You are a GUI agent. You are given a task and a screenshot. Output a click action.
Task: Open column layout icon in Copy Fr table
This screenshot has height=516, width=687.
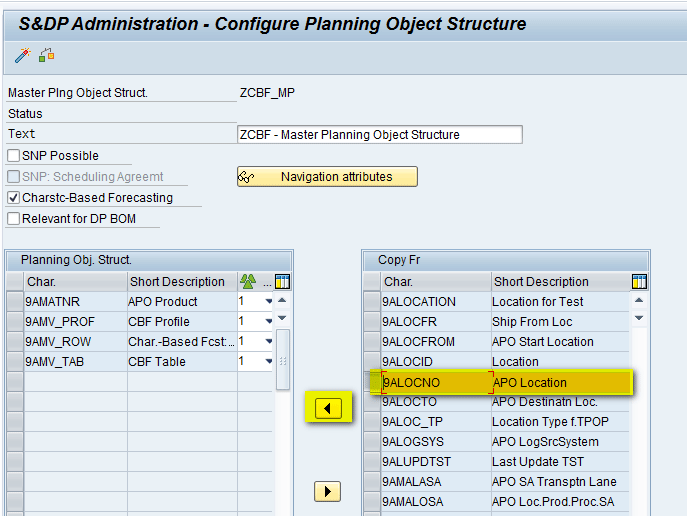click(x=639, y=282)
